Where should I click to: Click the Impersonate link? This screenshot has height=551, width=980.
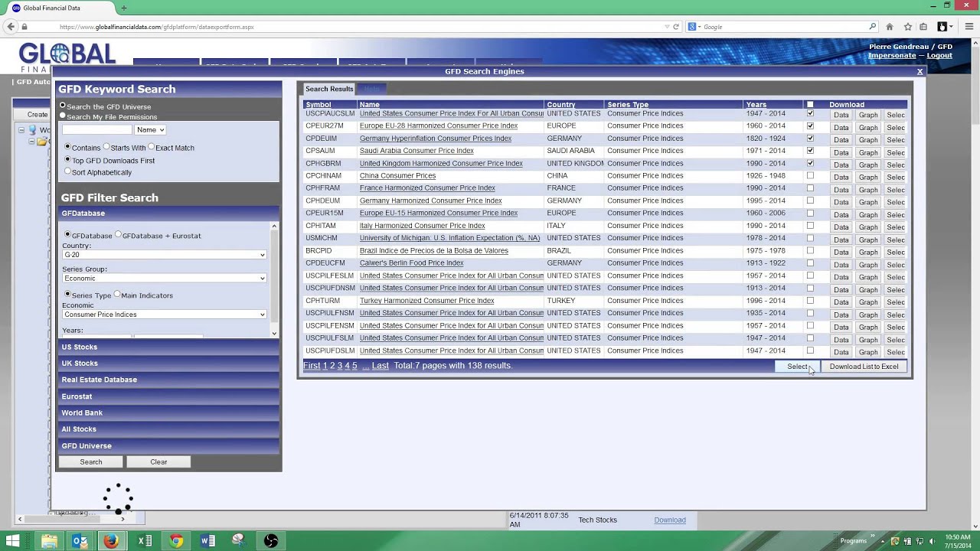pos(892,56)
